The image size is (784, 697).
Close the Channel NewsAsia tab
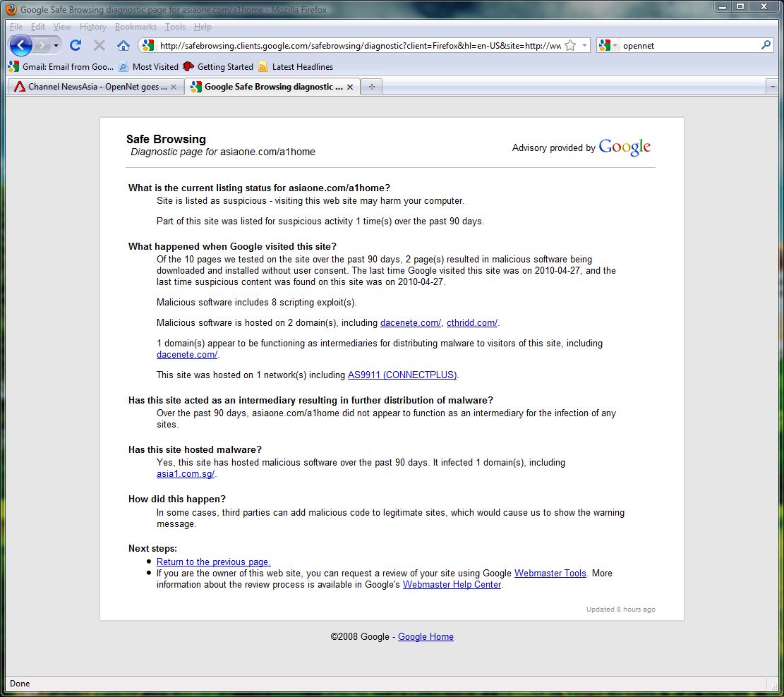coord(174,87)
